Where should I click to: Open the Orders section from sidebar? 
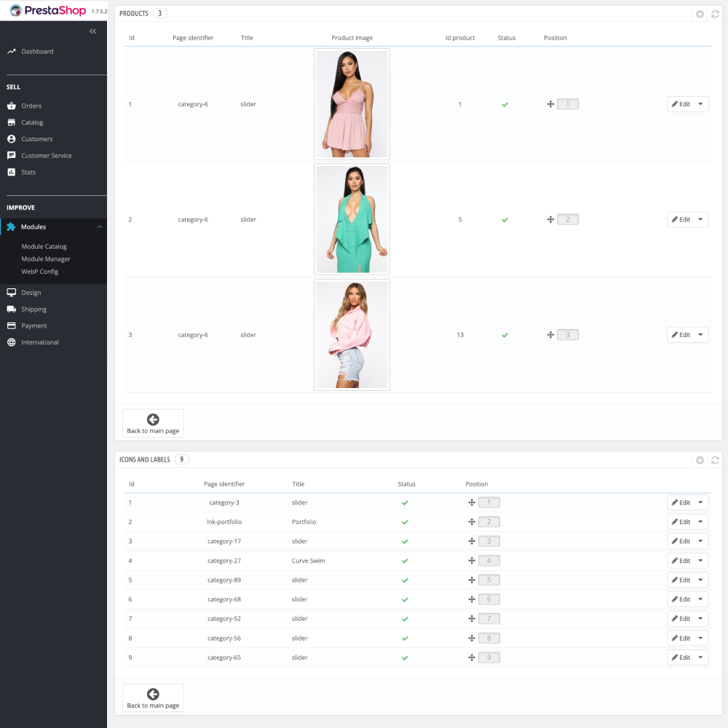click(33, 106)
